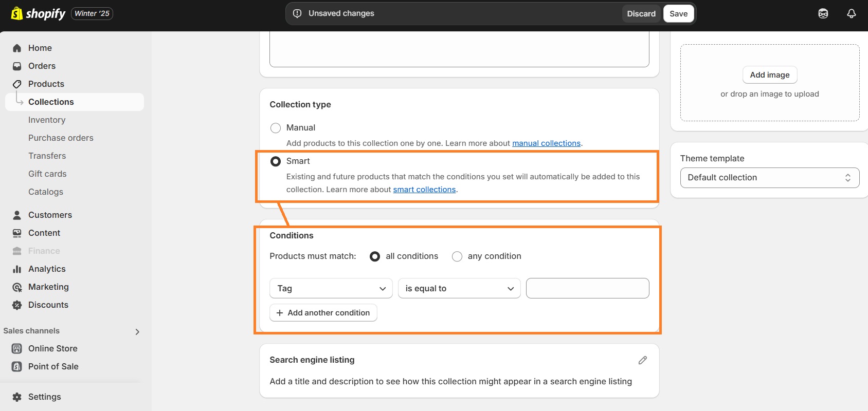Open the manual collections link

point(546,143)
